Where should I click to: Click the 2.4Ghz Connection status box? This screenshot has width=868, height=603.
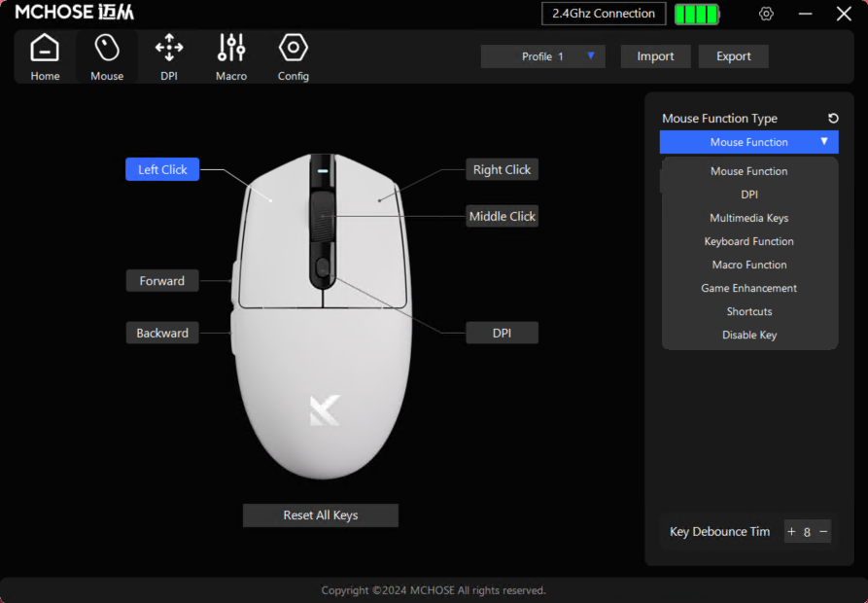point(604,14)
